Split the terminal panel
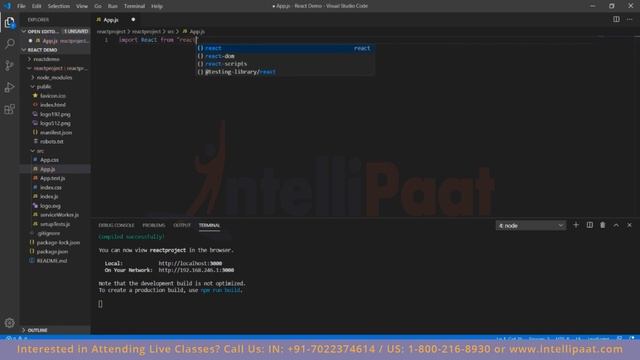The height and width of the screenshot is (360, 640). (x=589, y=225)
